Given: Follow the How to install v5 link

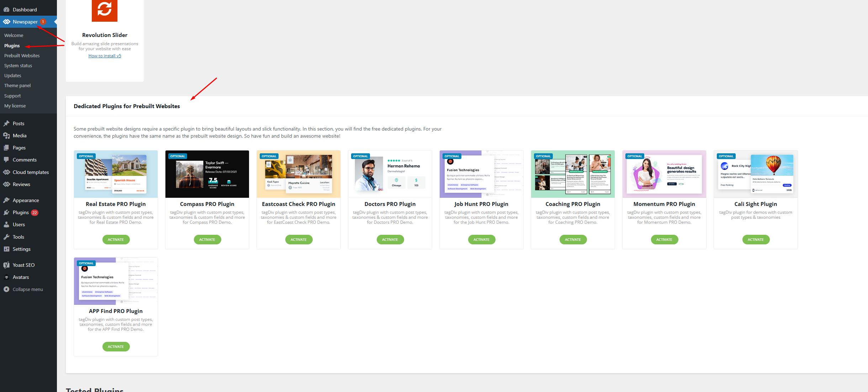Looking at the screenshot, I should [x=105, y=56].
